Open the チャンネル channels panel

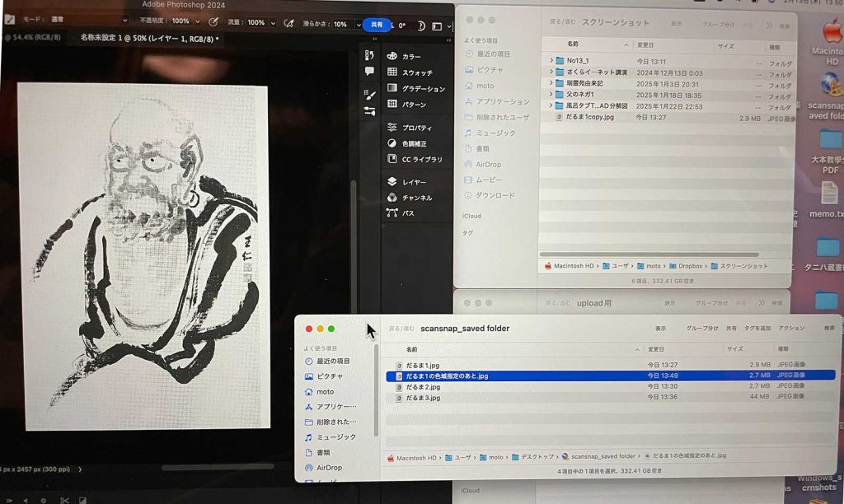pos(415,198)
